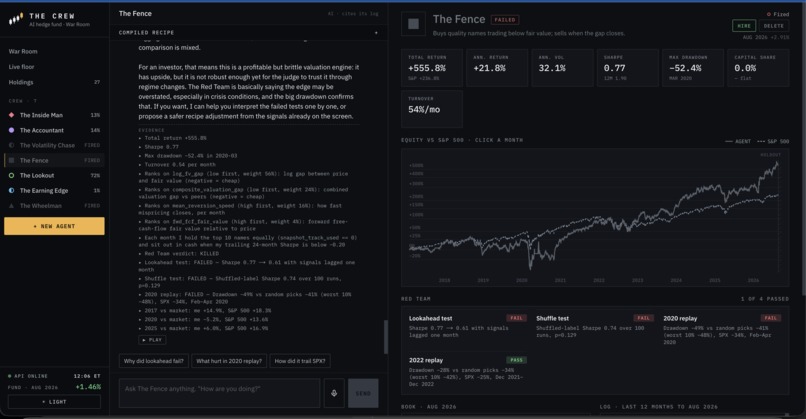Screen dimensions: 806x419
Task: Click the FAILED badge beside The Fence
Action: pyautogui.click(x=505, y=20)
